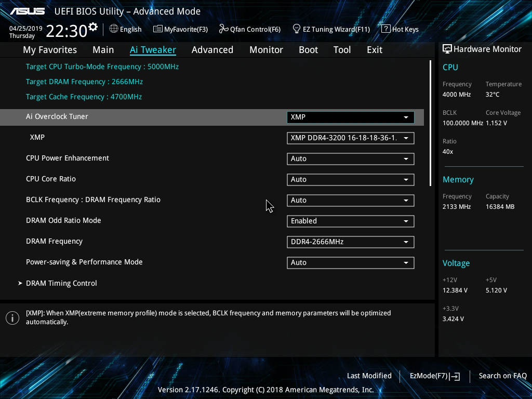Open the CPU Core Ratio dropdown
This screenshot has width=532, height=399.
click(351, 179)
